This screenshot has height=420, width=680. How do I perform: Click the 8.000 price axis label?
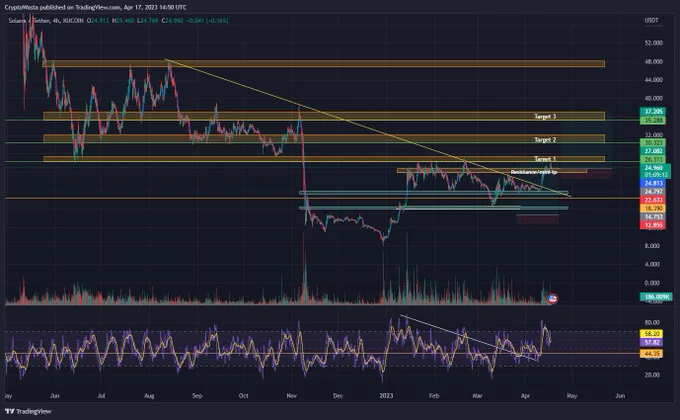(x=652, y=246)
